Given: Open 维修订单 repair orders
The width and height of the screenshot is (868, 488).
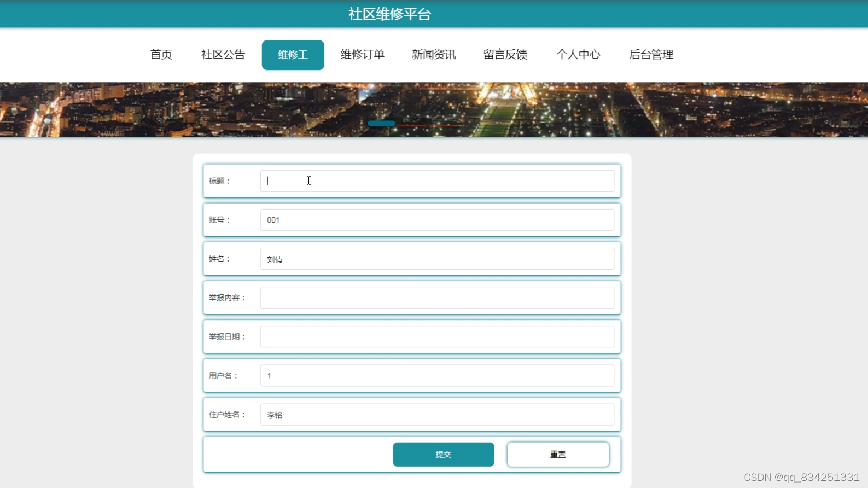Looking at the screenshot, I should [362, 55].
